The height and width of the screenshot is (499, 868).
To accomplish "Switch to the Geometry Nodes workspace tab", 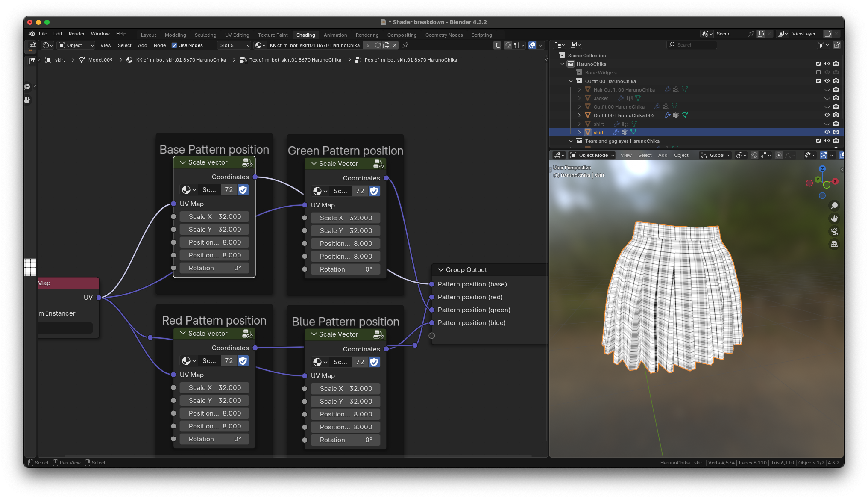I will point(444,35).
